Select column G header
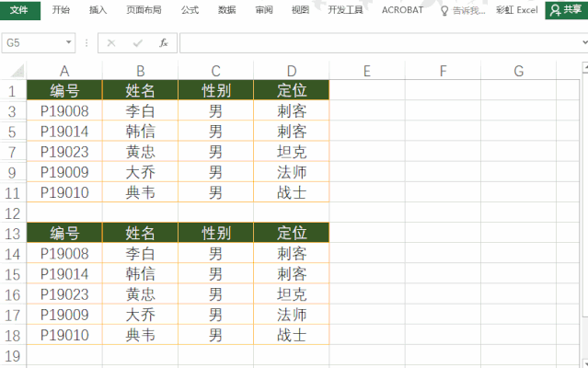This screenshot has width=588, height=368. (519, 71)
